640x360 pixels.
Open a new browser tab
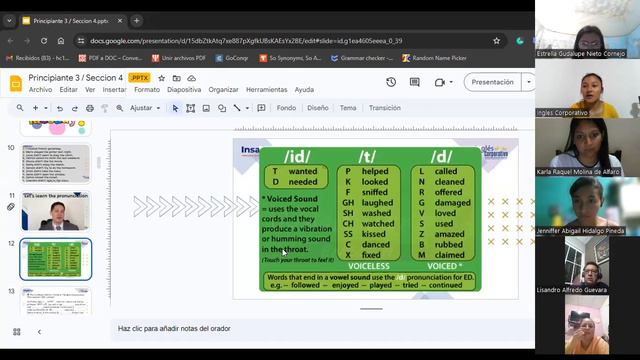(x=137, y=21)
